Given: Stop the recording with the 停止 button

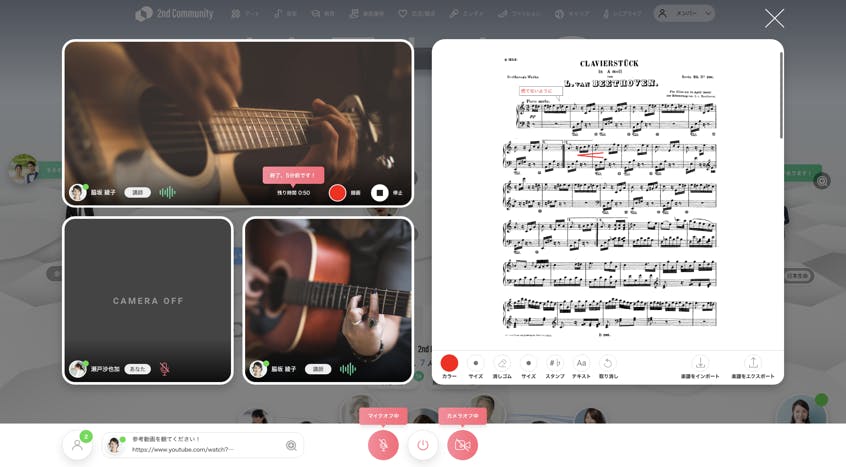Looking at the screenshot, I should 380,193.
